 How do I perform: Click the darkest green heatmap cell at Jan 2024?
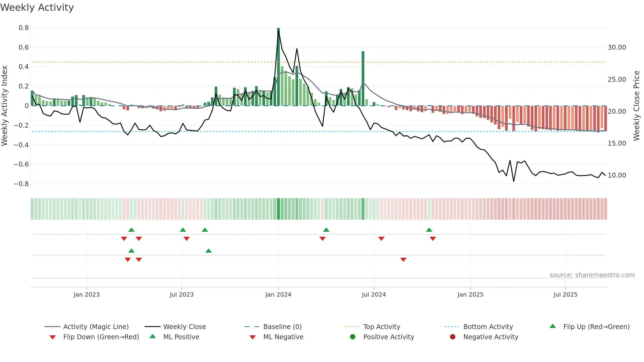click(x=279, y=209)
